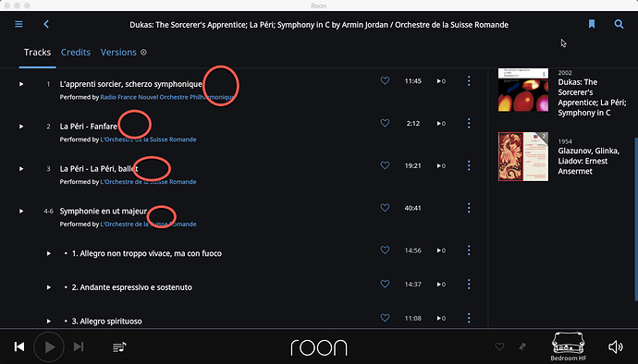638x364 pixels.
Task: Open more options for L'apprenti sorcier
Action: tap(469, 81)
